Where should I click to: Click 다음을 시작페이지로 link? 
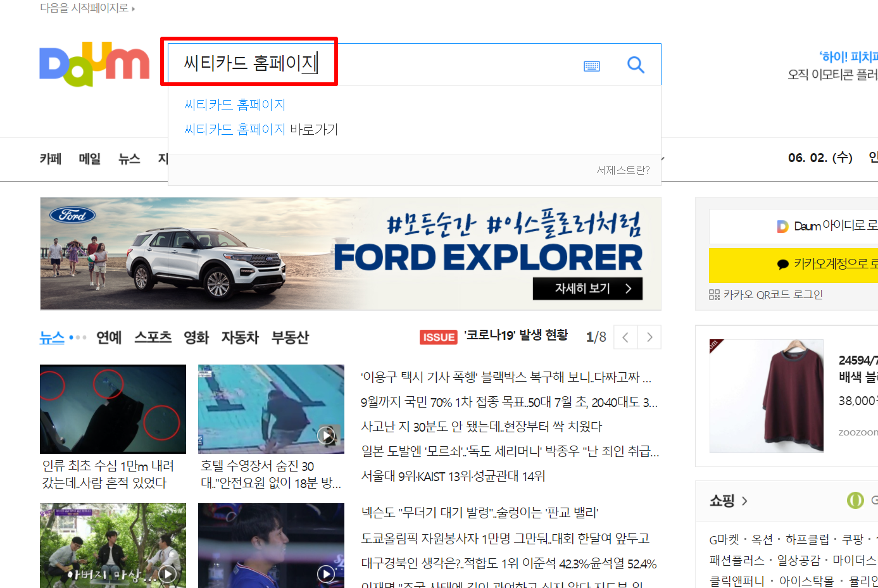tap(87, 8)
